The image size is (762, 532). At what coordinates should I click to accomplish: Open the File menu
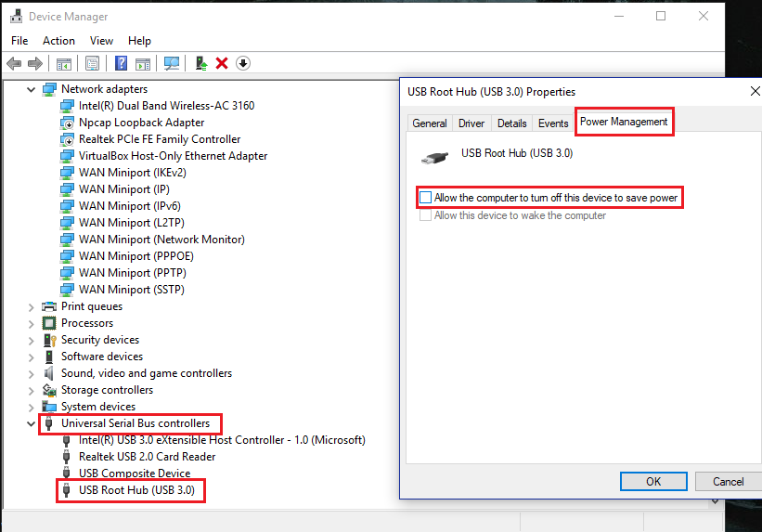19,41
